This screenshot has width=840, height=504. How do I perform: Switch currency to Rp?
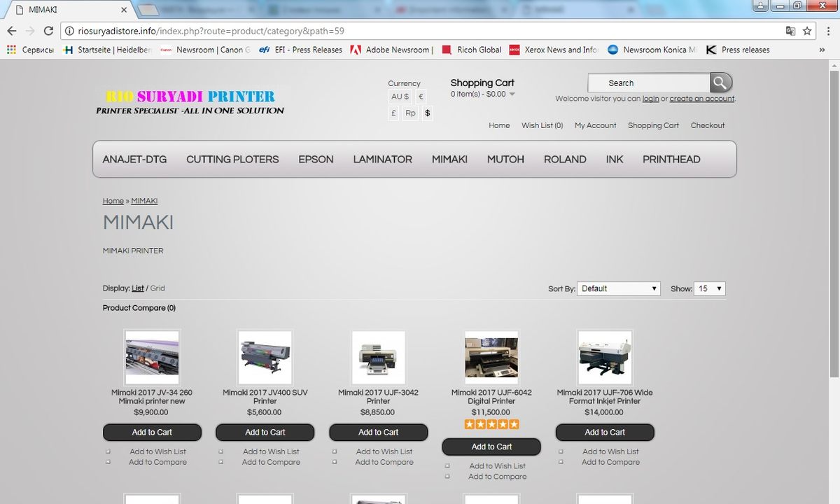[x=409, y=113]
